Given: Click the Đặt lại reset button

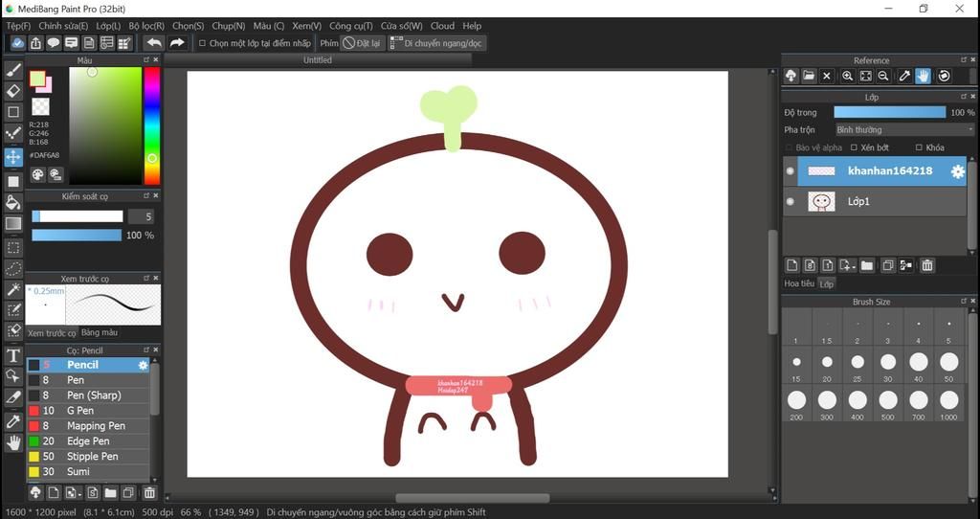Looking at the screenshot, I should click(x=362, y=43).
